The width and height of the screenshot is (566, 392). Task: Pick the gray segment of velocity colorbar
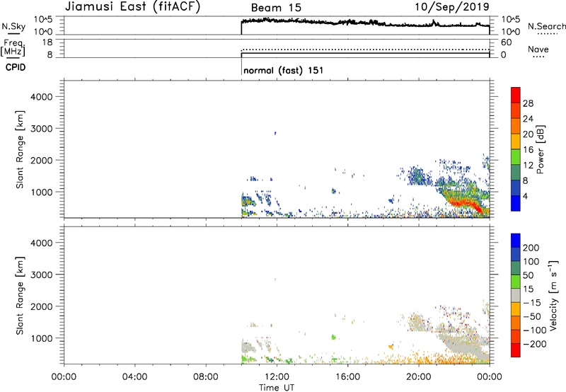coord(516,296)
